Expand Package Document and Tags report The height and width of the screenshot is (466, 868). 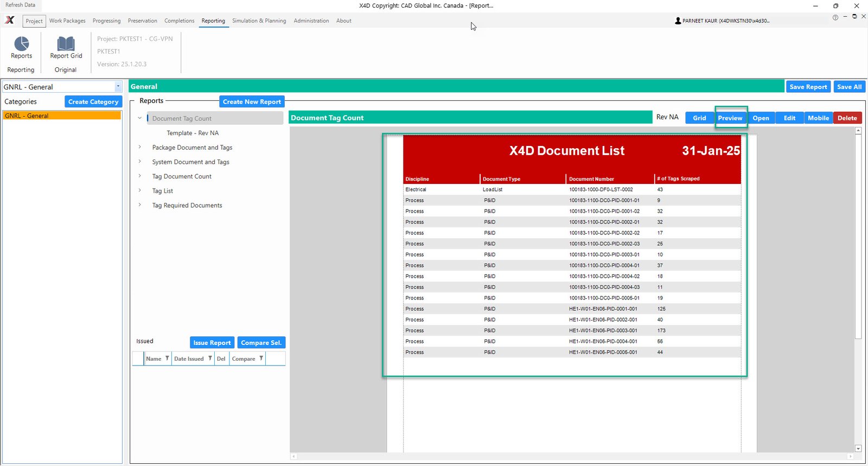point(140,147)
